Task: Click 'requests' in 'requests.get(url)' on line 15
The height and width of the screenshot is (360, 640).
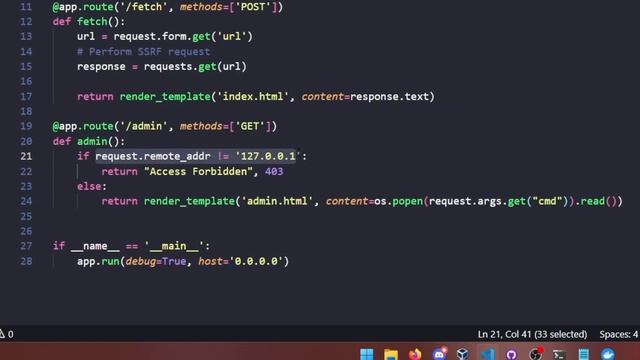Action: click(x=168, y=67)
